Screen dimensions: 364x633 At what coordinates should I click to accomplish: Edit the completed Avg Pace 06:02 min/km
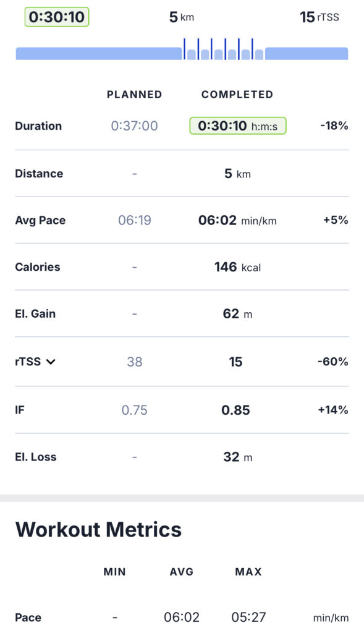tap(237, 221)
